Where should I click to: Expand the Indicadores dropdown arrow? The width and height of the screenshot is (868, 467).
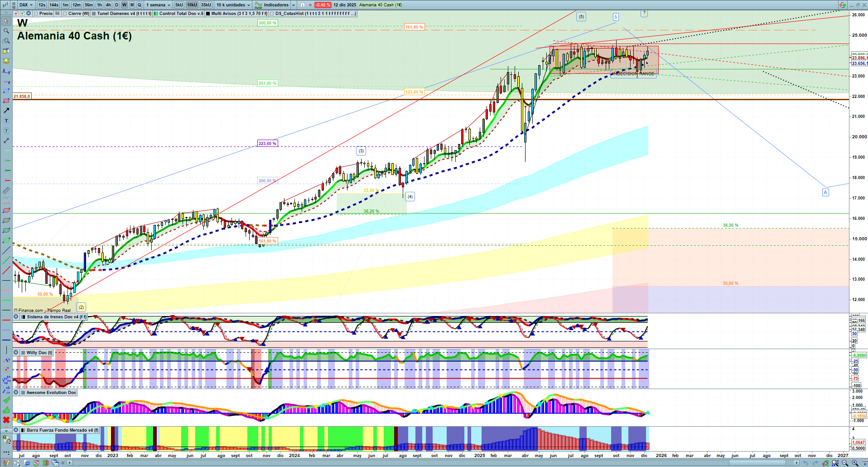pyautogui.click(x=293, y=5)
